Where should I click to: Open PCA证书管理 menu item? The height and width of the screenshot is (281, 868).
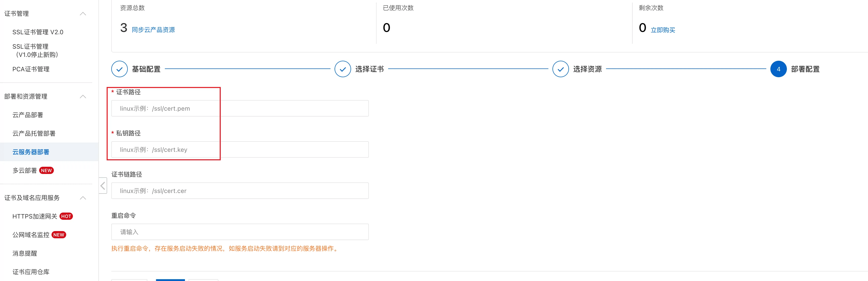[31, 69]
